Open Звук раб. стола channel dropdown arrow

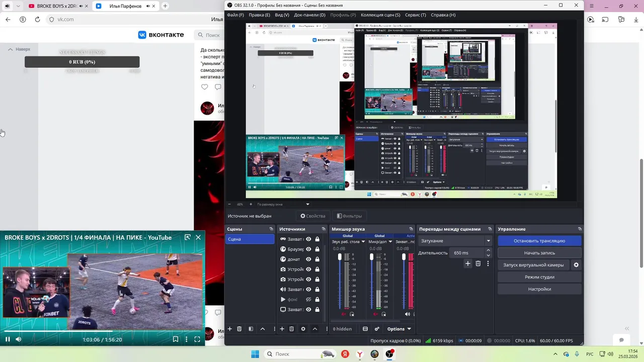coord(363,242)
